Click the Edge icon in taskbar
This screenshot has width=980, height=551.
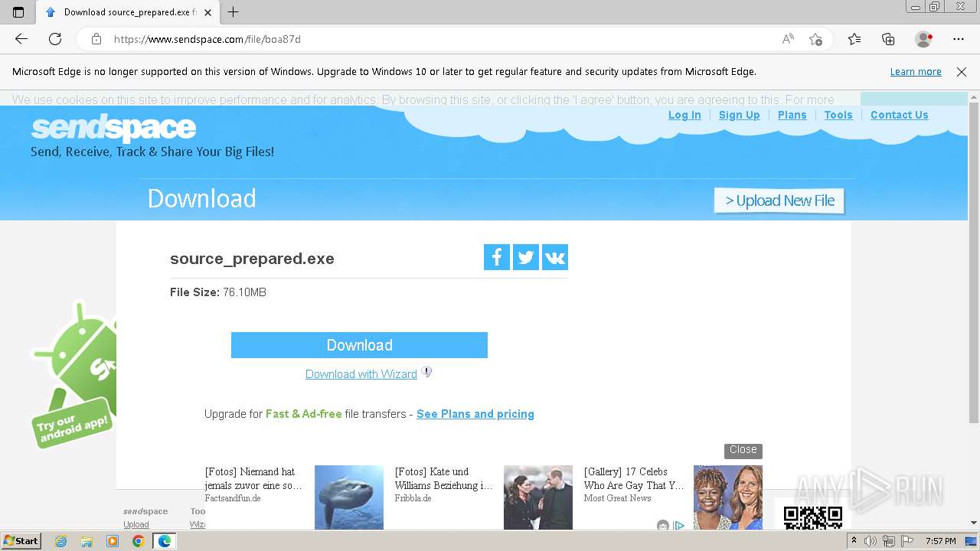(164, 541)
